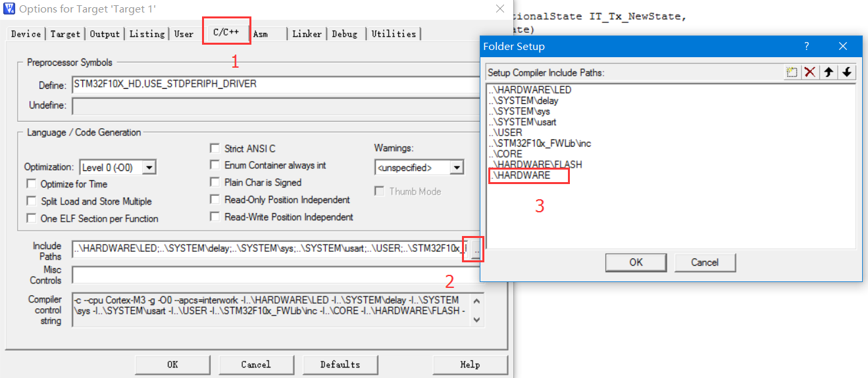The height and width of the screenshot is (378, 868).
Task: Confirm Folder Setup with OK
Action: tap(636, 262)
